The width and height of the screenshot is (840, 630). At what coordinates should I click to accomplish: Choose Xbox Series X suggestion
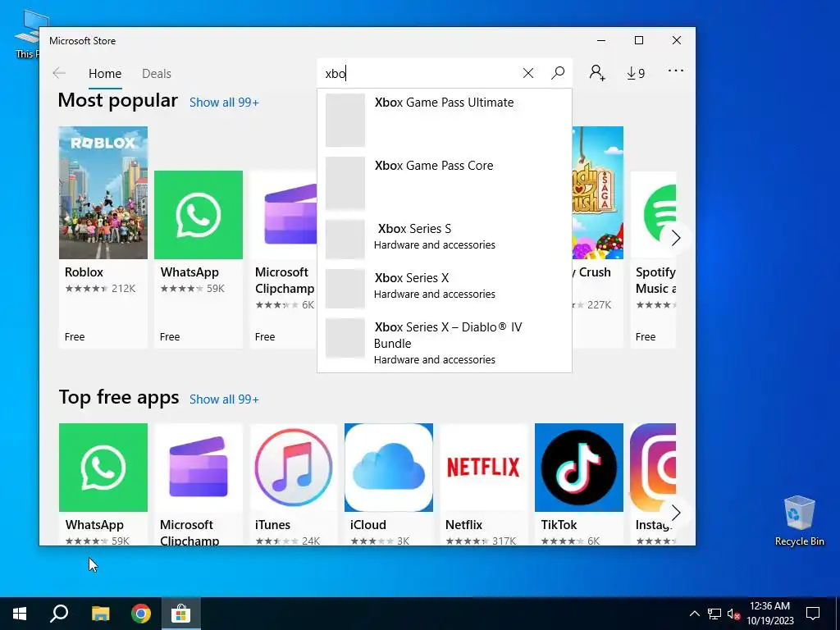coord(445,288)
